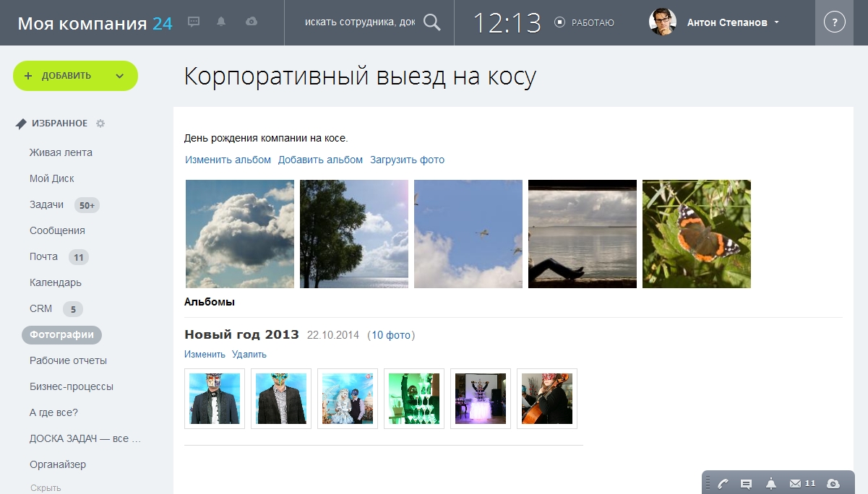Select Фотографии in the sidebar

62,334
